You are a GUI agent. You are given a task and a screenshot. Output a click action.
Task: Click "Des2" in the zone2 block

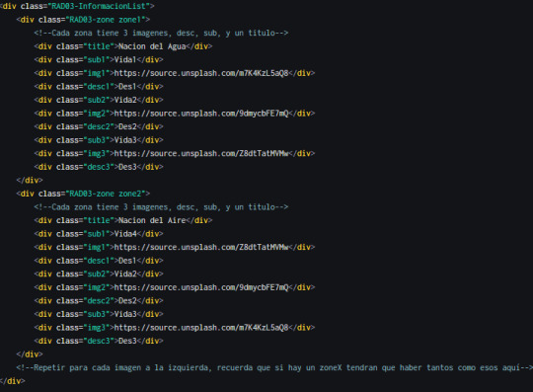(127, 301)
